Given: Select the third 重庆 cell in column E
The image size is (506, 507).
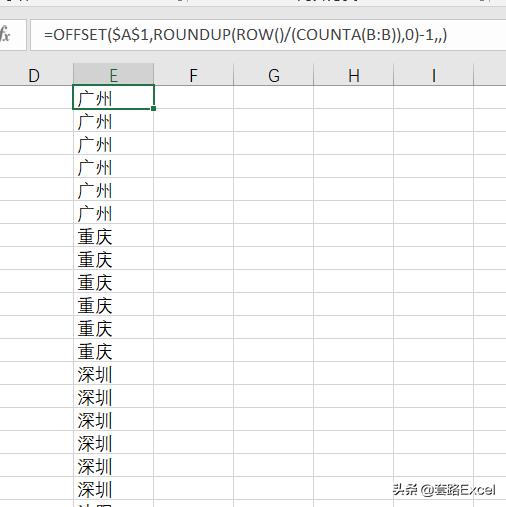Looking at the screenshot, I should coord(113,281).
